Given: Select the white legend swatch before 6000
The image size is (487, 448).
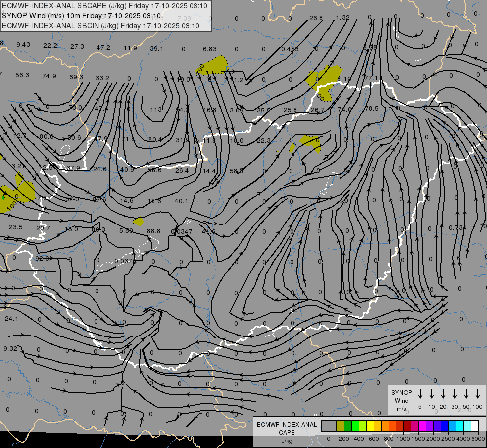Looking at the screenshot, I should pos(474,426).
